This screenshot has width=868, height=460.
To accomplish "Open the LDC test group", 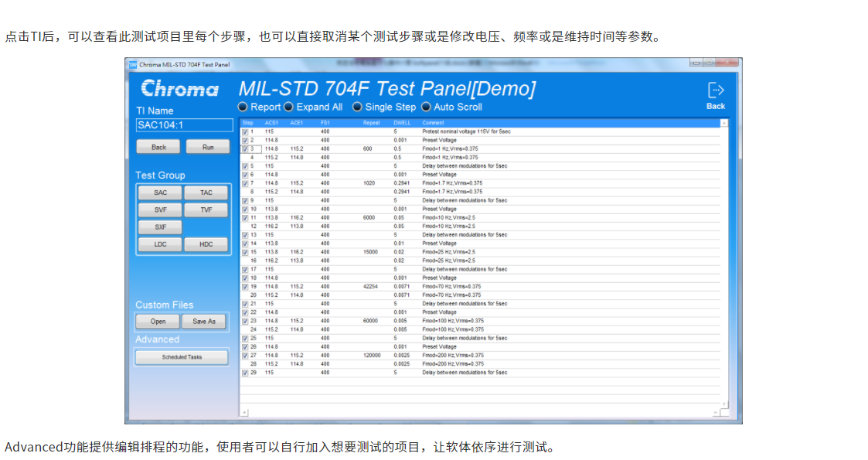I will tap(158, 244).
